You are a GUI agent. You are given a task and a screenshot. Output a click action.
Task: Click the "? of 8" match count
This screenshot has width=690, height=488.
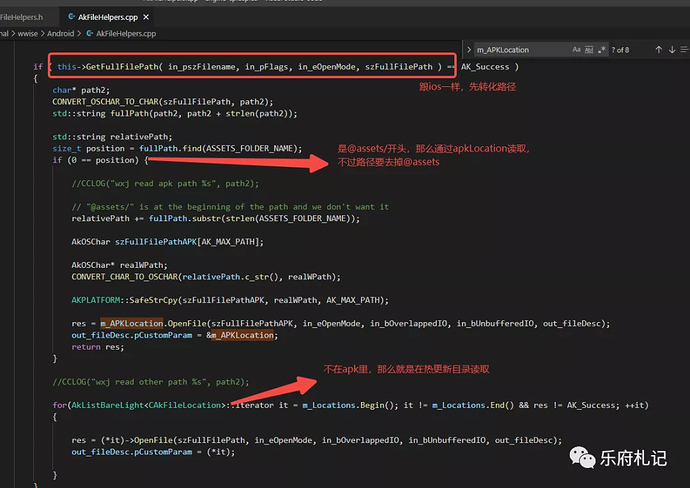click(620, 50)
